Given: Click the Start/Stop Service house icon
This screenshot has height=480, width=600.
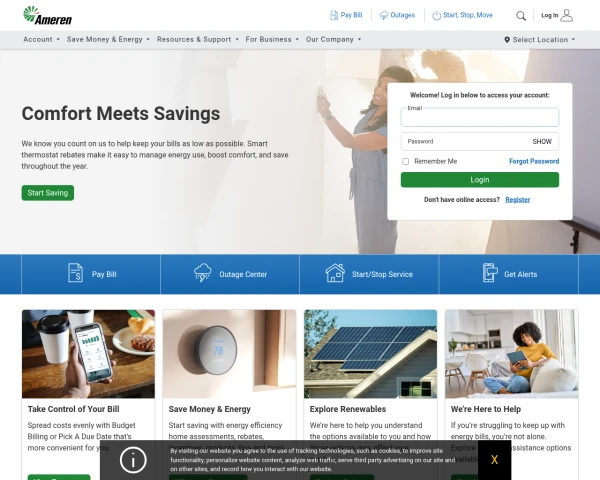Looking at the screenshot, I should [335, 273].
